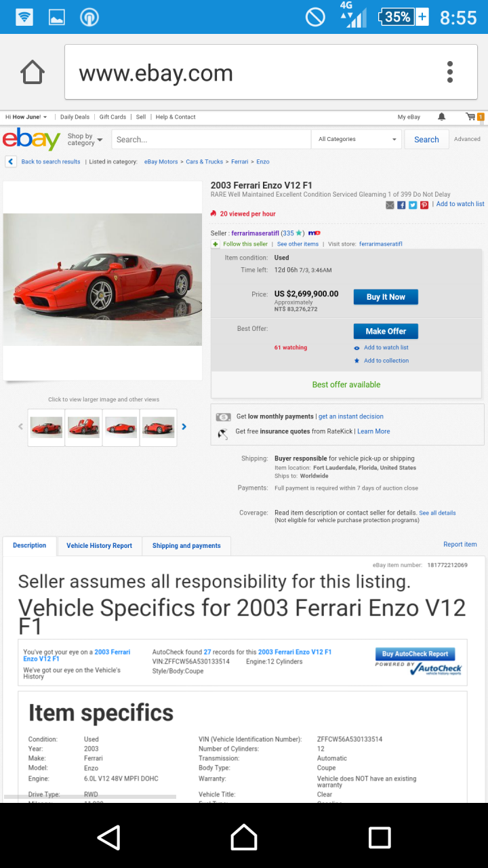
Task: Switch to Vehicle History Report tab
Action: 99,546
